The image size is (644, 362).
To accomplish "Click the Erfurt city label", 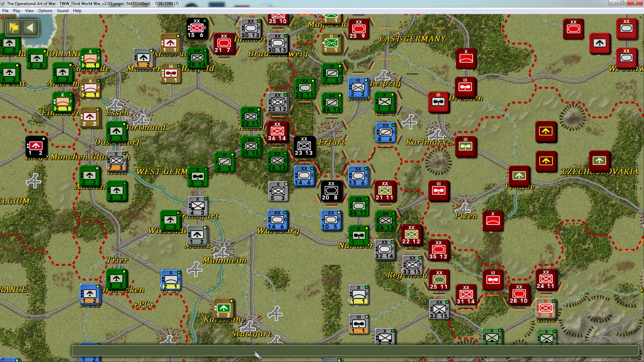I will pyautogui.click(x=332, y=142).
